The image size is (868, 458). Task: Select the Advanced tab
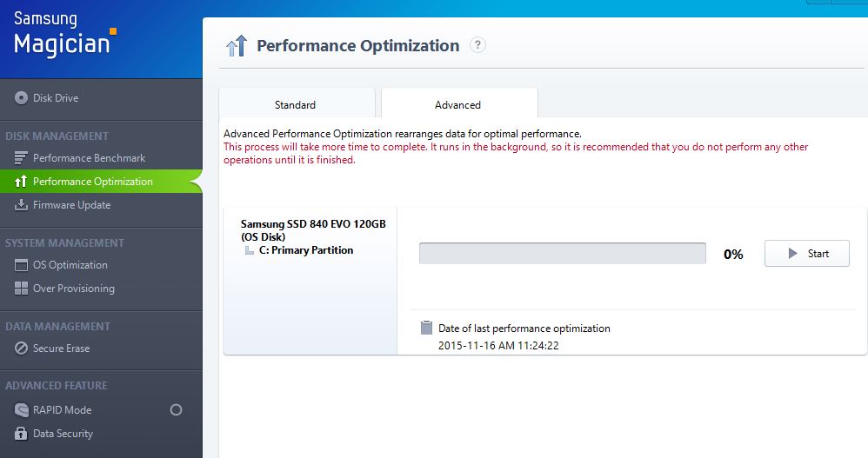(x=459, y=103)
